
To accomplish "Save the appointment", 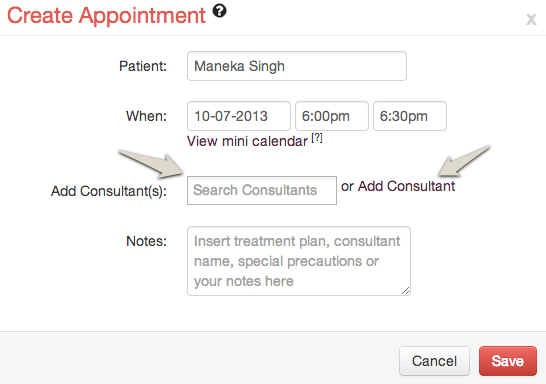I will coord(508,361).
